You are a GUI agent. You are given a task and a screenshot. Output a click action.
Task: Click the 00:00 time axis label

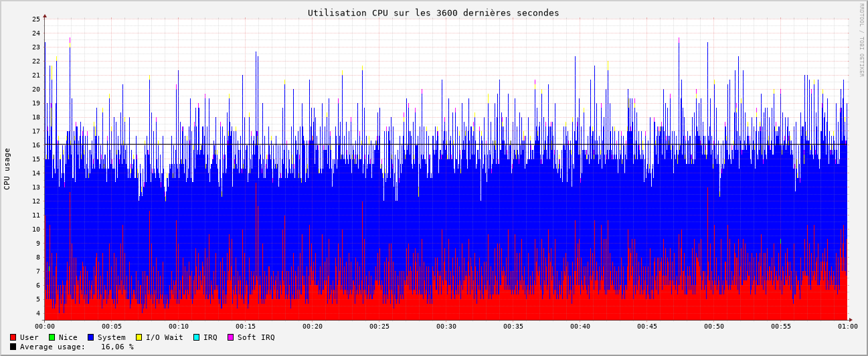click(45, 327)
